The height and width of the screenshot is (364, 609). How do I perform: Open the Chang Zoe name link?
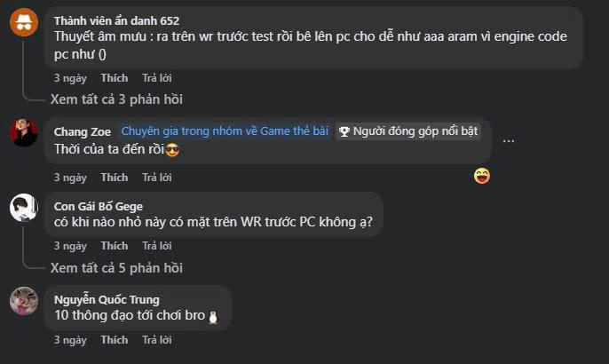coord(83,132)
